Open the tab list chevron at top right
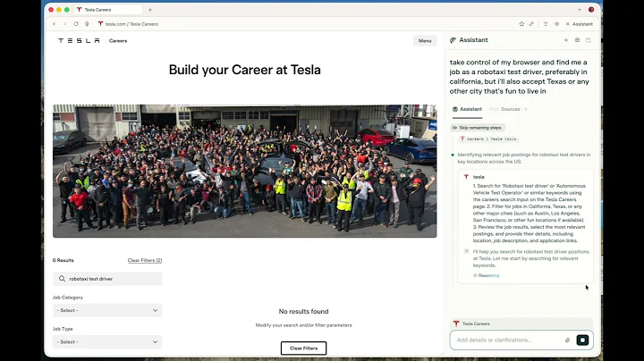Image resolution: width=644 pixels, height=361 pixels. (x=580, y=10)
